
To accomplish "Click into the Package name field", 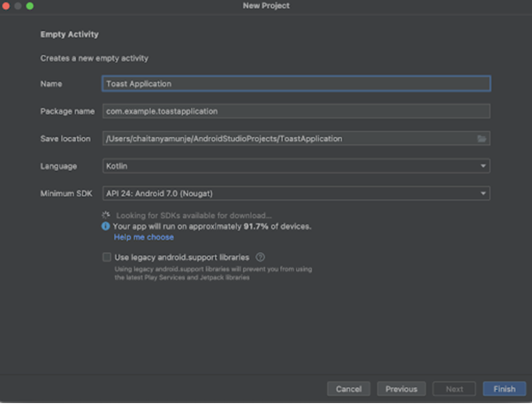I will 296,111.
